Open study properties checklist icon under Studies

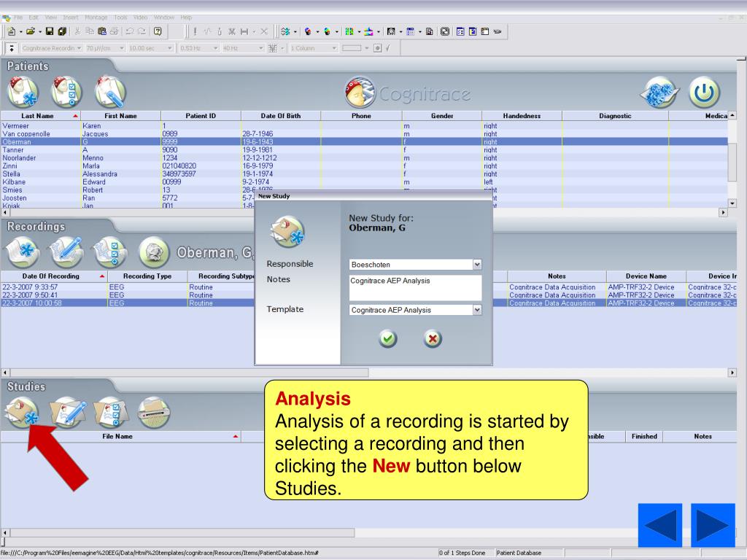(x=111, y=413)
